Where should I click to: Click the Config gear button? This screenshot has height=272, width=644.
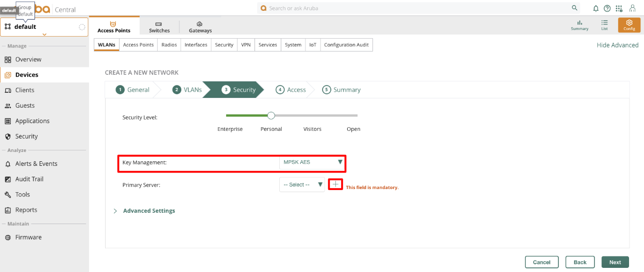[629, 25]
